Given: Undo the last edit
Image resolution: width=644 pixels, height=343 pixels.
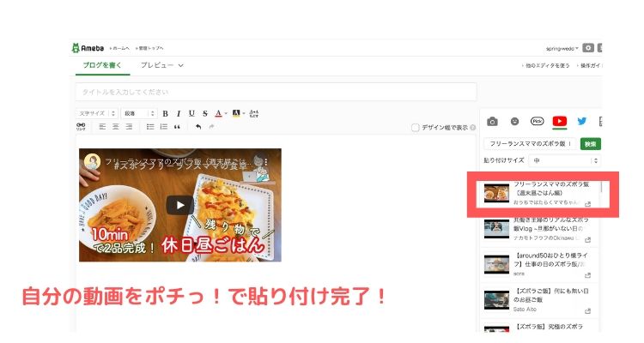Looking at the screenshot, I should point(198,127).
